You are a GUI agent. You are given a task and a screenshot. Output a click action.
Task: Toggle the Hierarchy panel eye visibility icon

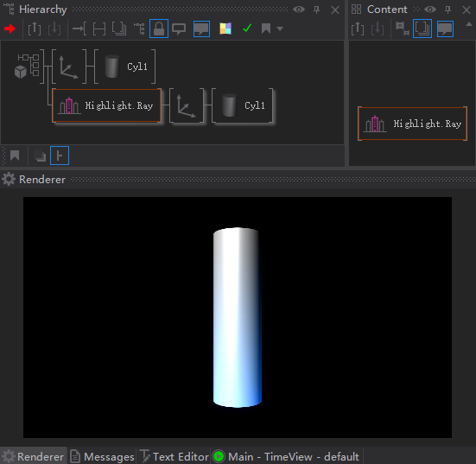(299, 10)
